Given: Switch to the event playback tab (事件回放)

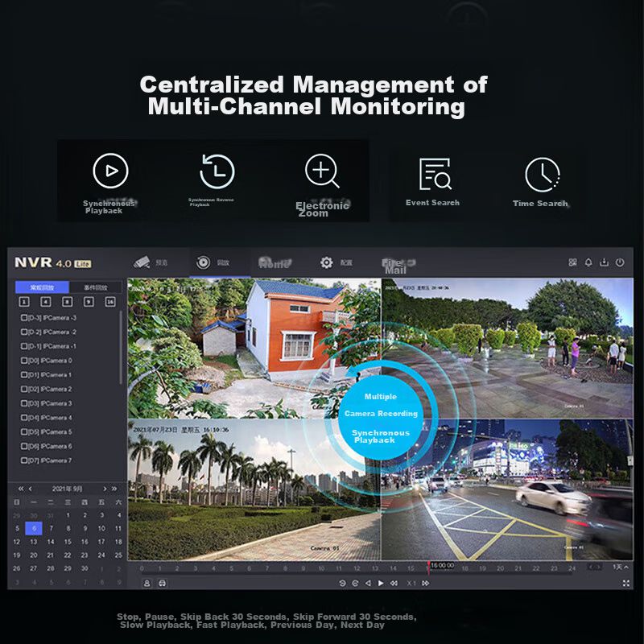Looking at the screenshot, I should (x=95, y=287).
